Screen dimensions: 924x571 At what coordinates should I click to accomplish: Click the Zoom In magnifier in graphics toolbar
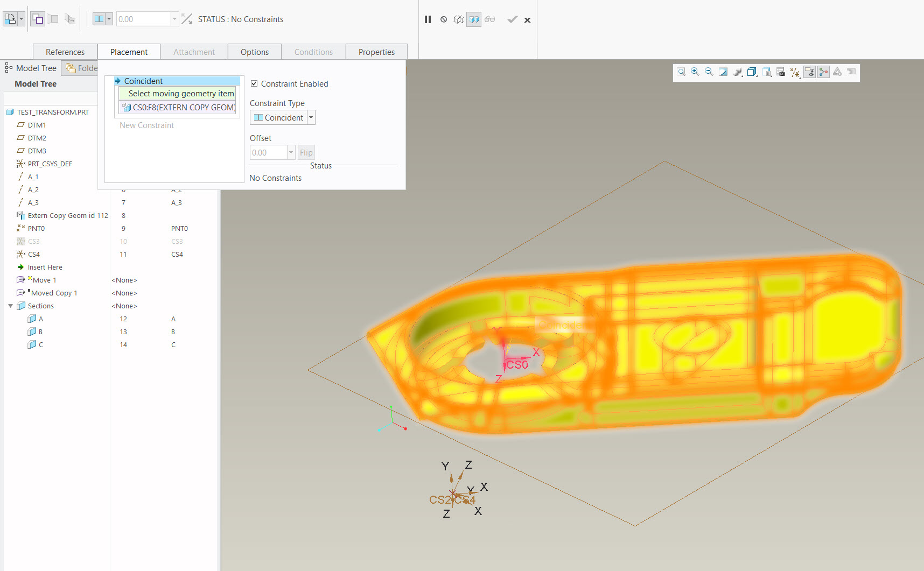pyautogui.click(x=695, y=72)
